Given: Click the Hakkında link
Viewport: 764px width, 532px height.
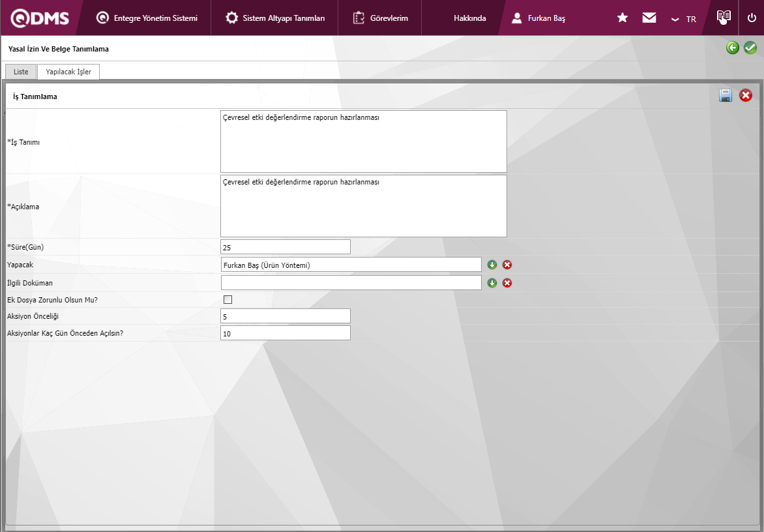Looking at the screenshot, I should tap(469, 18).
